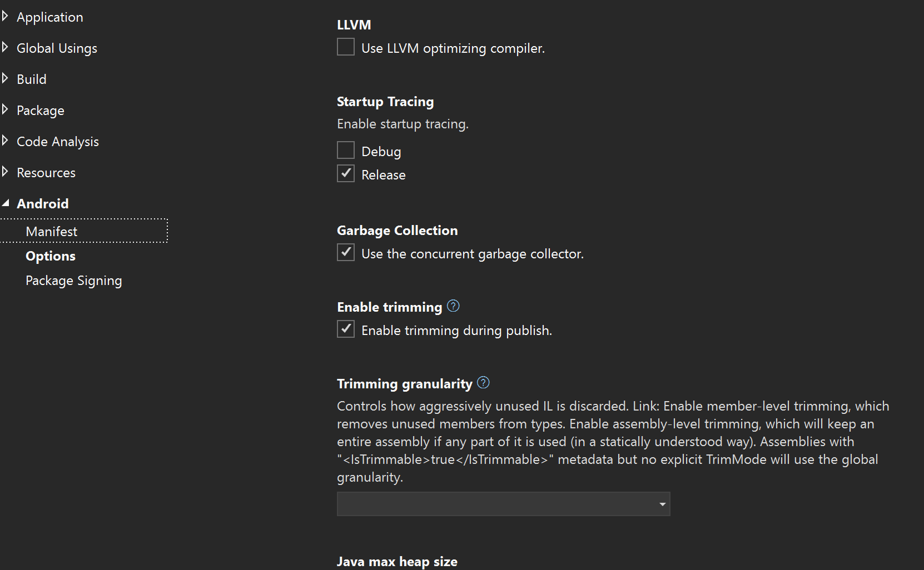924x570 pixels.
Task: Select the Manifest page under Android
Action: tap(83, 231)
